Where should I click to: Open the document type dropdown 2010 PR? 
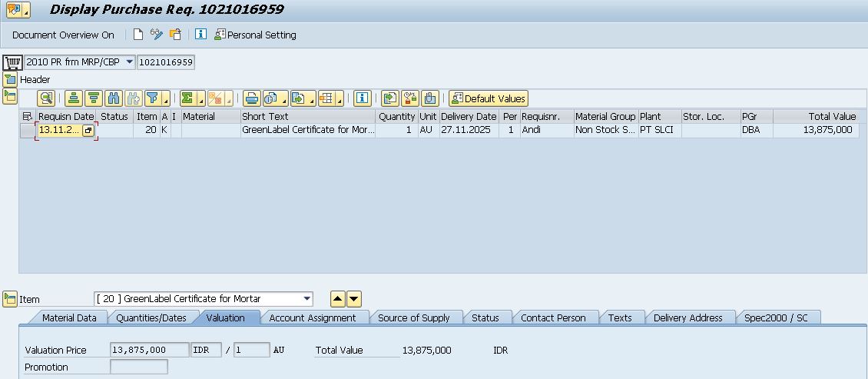point(128,62)
